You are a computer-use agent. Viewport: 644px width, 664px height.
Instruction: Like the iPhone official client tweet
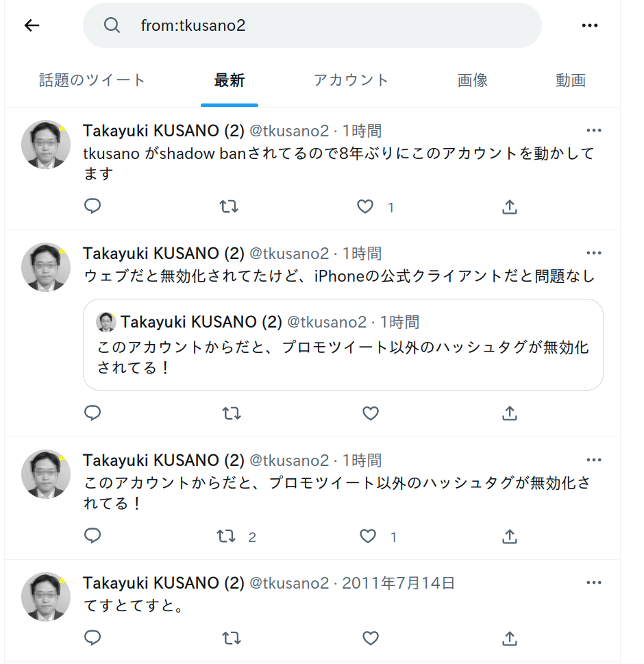coord(371,413)
